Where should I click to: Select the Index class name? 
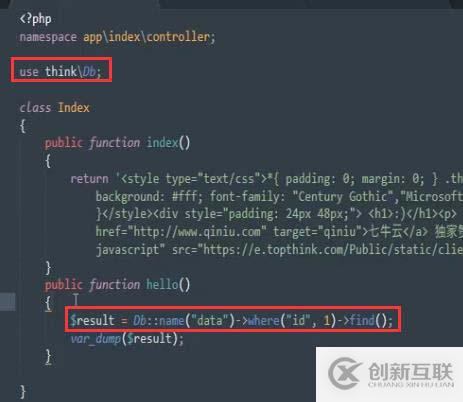pos(74,107)
